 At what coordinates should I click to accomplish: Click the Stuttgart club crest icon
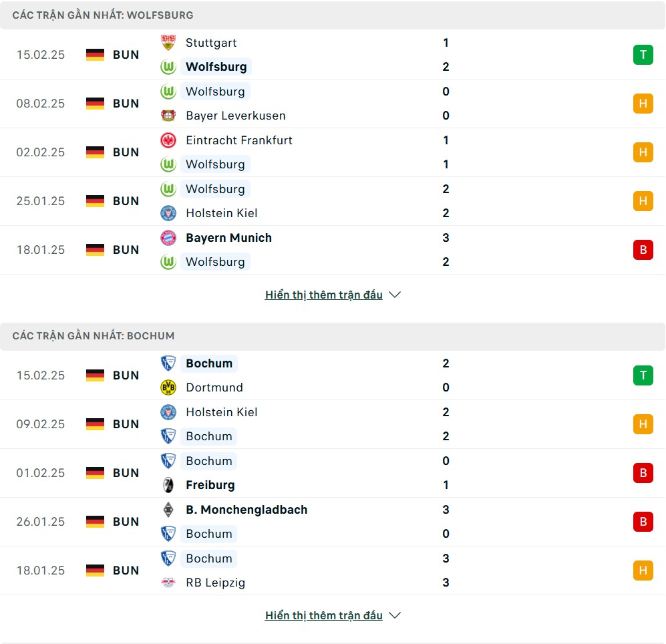(168, 43)
